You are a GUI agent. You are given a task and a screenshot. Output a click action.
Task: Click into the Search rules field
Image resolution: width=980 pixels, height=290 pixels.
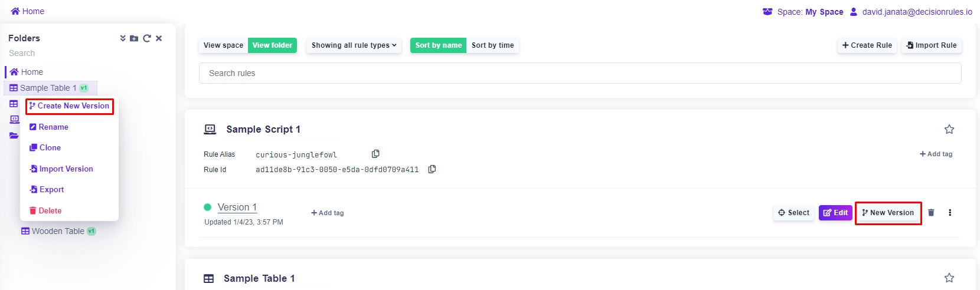point(580,73)
